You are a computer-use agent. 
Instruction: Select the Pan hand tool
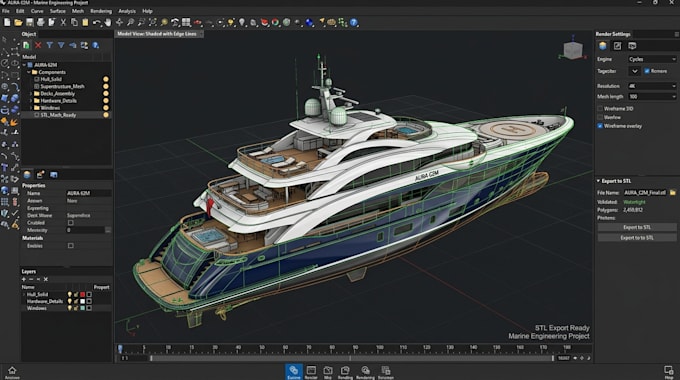[x=107, y=23]
